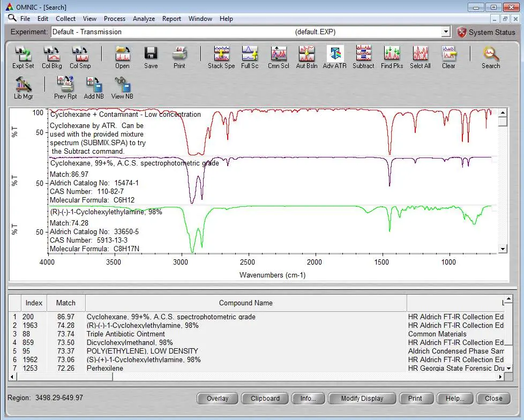Click Add NB add to notebook icon

pyautogui.click(x=94, y=88)
